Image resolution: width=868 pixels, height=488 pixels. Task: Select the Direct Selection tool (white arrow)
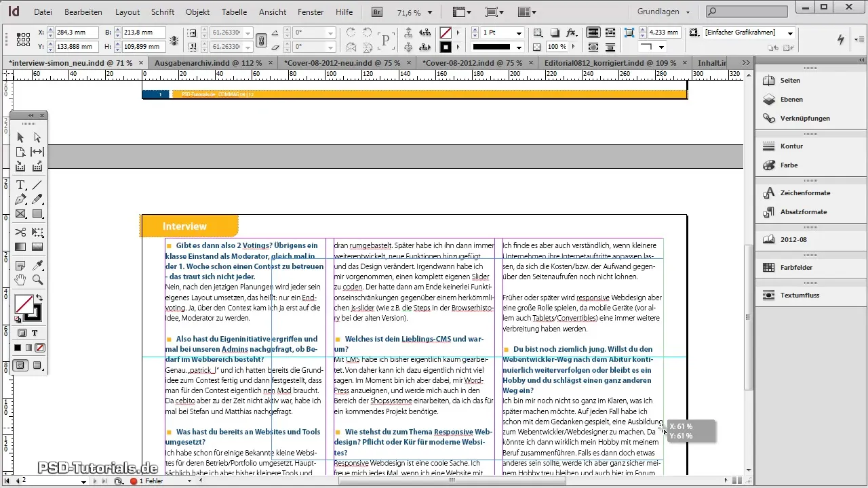point(37,138)
